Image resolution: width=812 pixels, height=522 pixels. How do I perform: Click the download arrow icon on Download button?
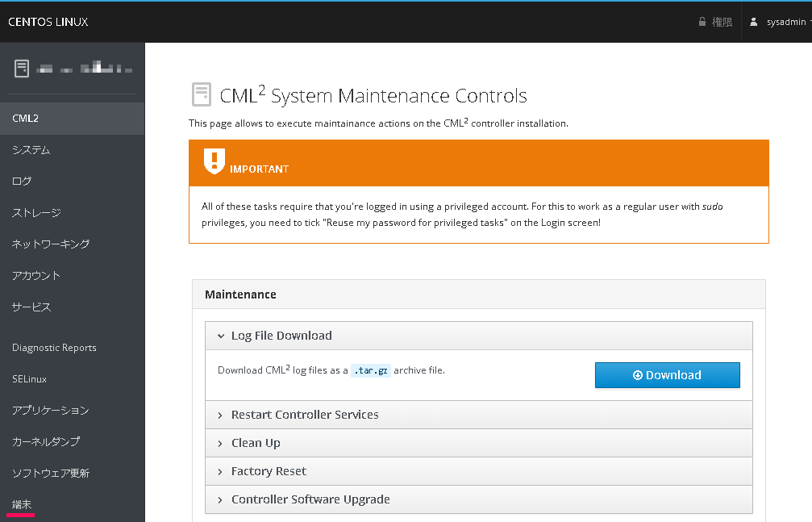[x=638, y=375]
